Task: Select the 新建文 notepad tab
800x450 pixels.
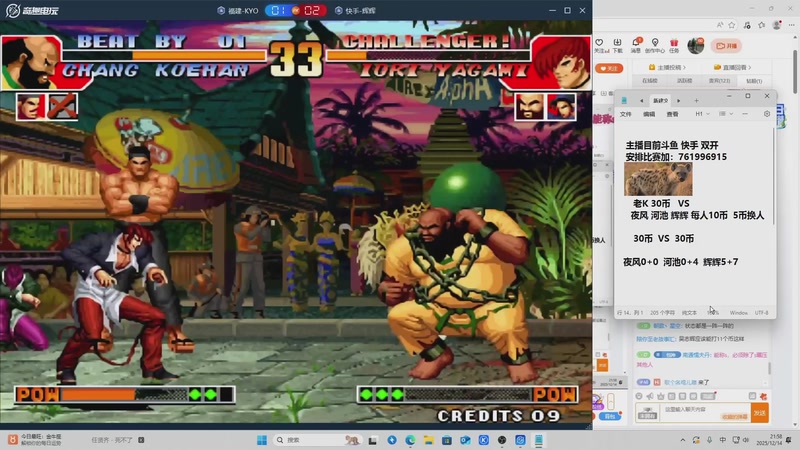Action: point(660,101)
